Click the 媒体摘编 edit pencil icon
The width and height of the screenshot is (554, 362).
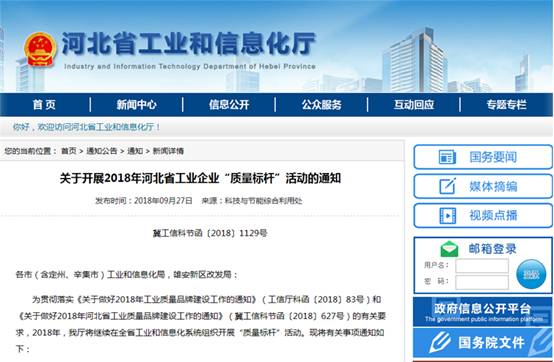pyautogui.click(x=447, y=186)
